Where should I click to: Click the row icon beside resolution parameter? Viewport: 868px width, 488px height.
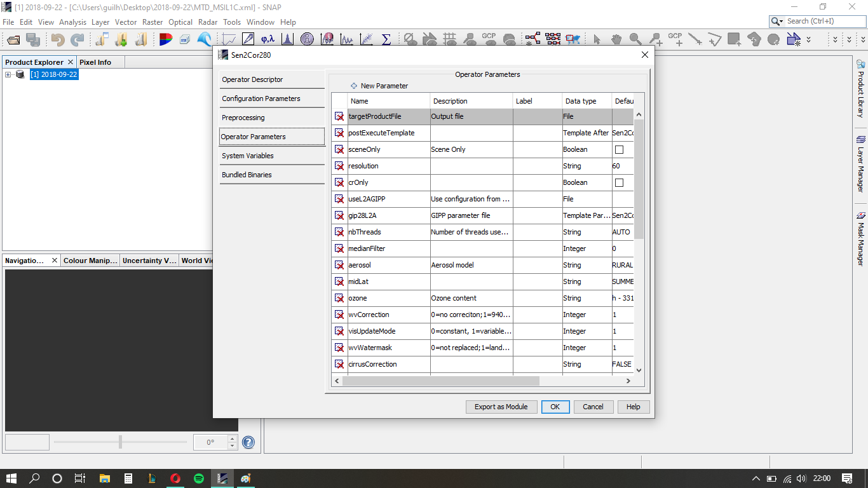point(339,166)
